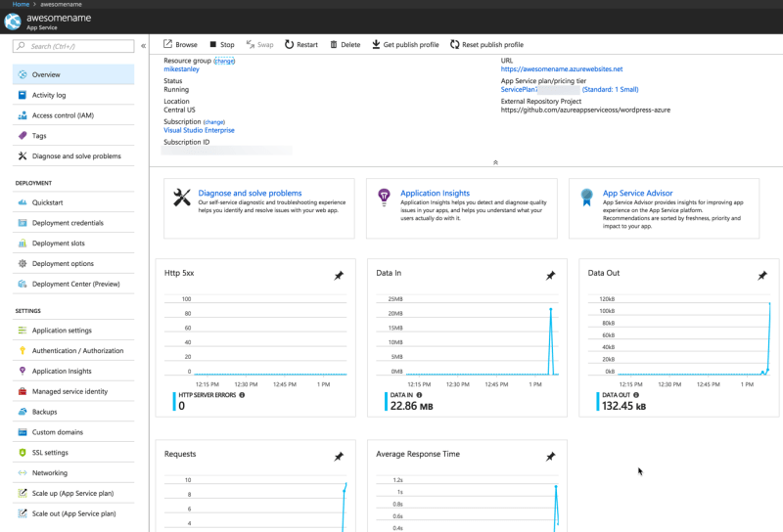
Task: Click the Backups icon
Action: pos(23,412)
